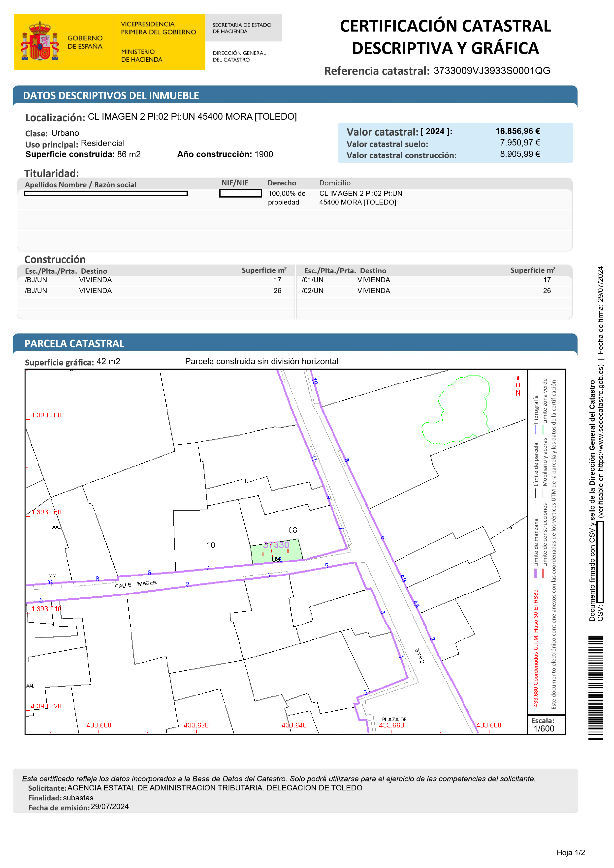
Task: Click the cadastral reference 3733009VJ3933S0001QG
Action: pyautogui.click(x=491, y=71)
